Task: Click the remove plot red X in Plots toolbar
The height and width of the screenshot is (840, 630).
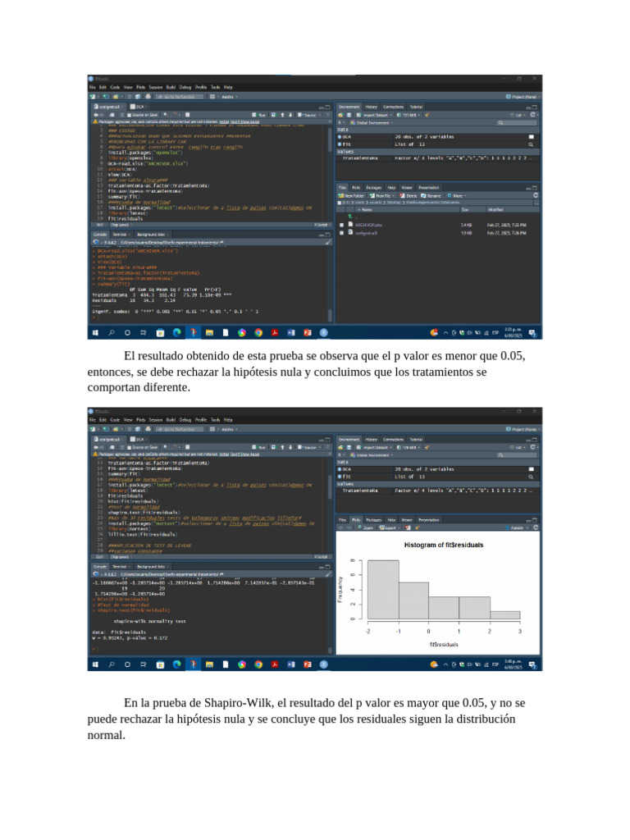Action: (408, 527)
